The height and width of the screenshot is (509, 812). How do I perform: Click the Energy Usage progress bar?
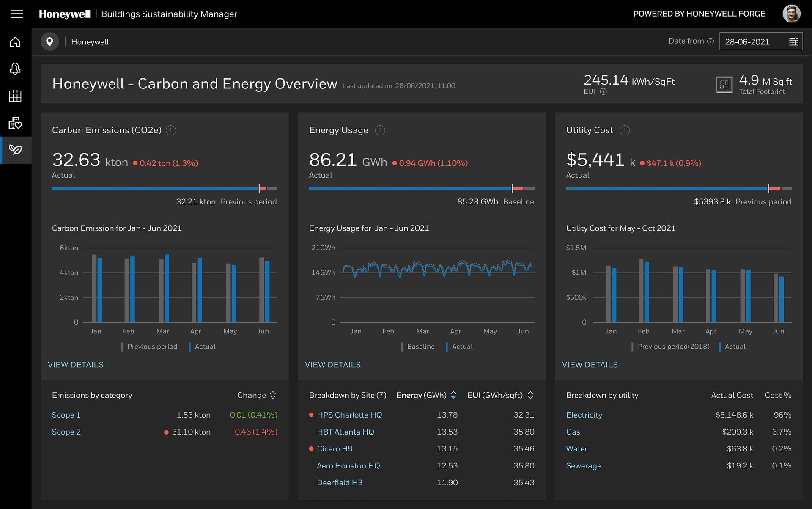click(x=422, y=188)
